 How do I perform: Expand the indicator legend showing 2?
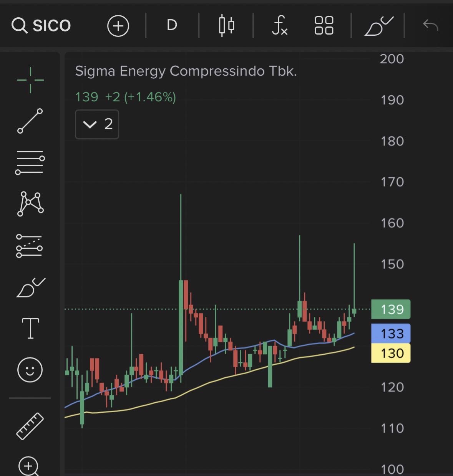coord(97,124)
